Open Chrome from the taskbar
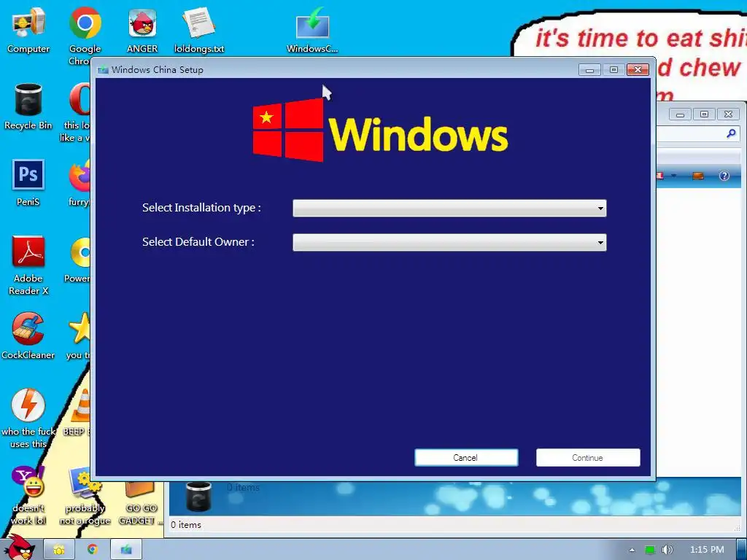Screen dimensions: 747x560 (93, 550)
